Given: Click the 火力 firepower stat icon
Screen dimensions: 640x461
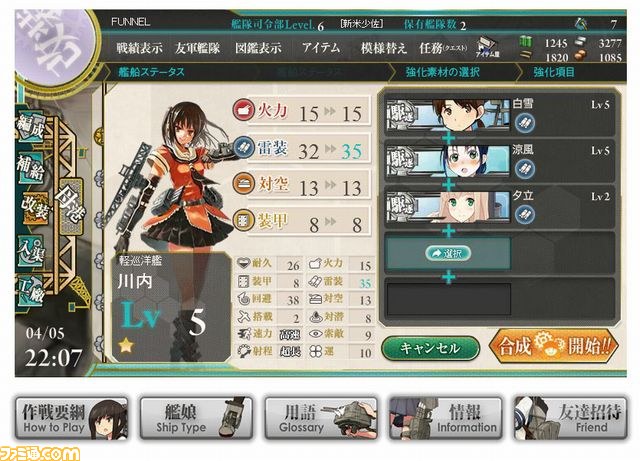Looking at the screenshot, I should coord(243,110).
